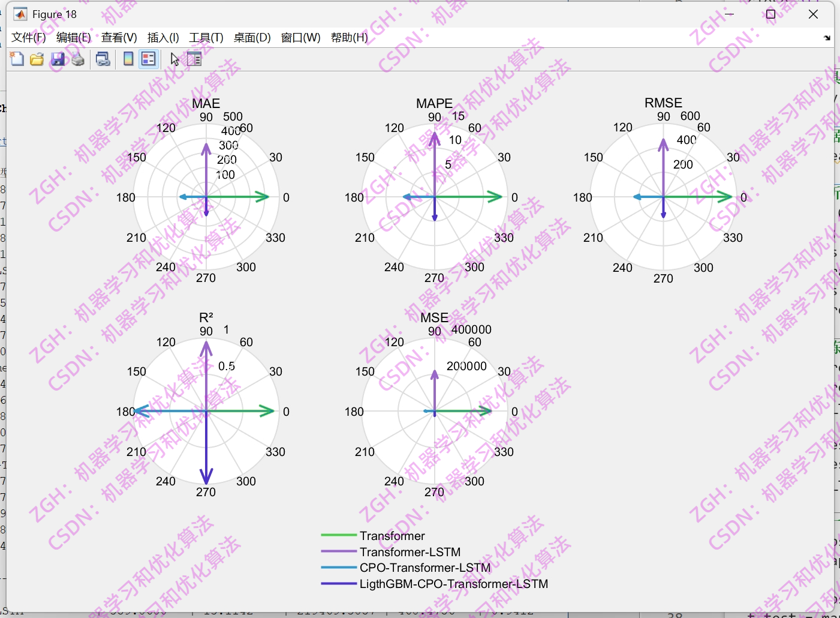Screen dimensions: 840x618
Task: Click the R² polar plot title
Action: coord(206,317)
